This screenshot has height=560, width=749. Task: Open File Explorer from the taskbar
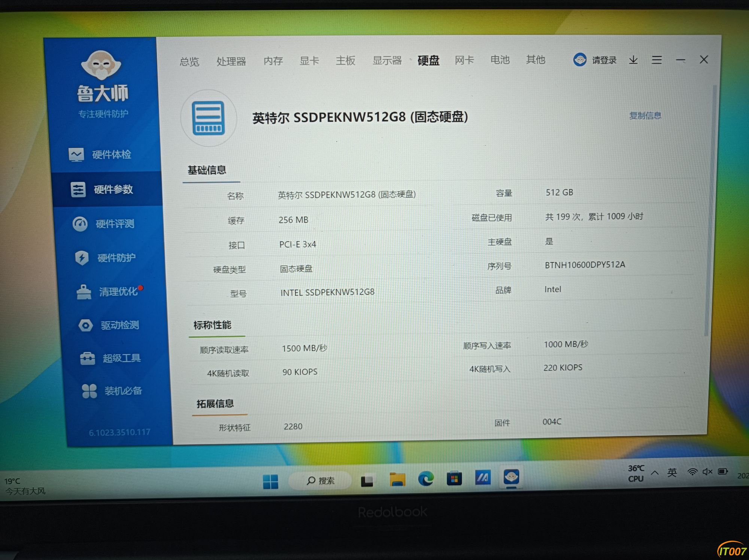click(397, 479)
